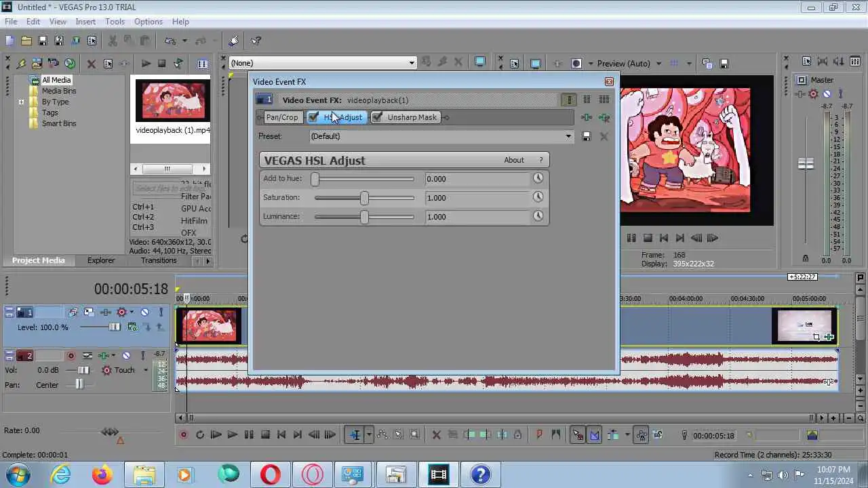The image size is (868, 488).
Task: Open the File menu
Action: 11,22
